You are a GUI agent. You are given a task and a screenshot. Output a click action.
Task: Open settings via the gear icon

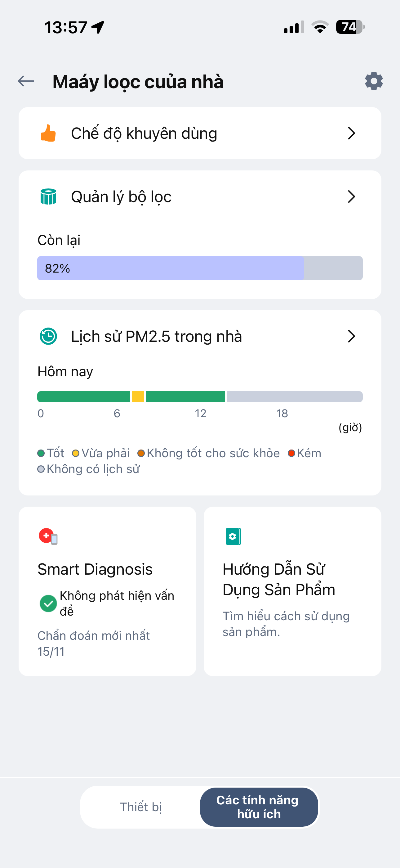click(374, 81)
